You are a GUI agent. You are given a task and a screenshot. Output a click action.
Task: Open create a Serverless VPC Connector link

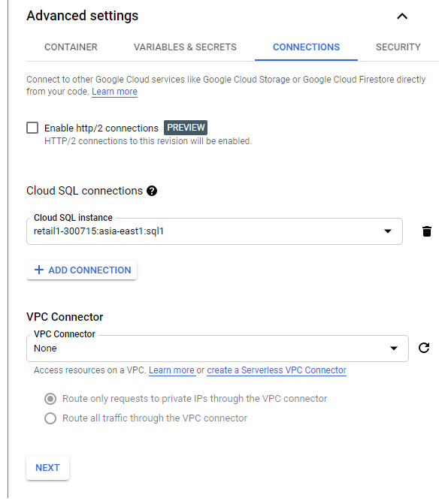(x=277, y=370)
